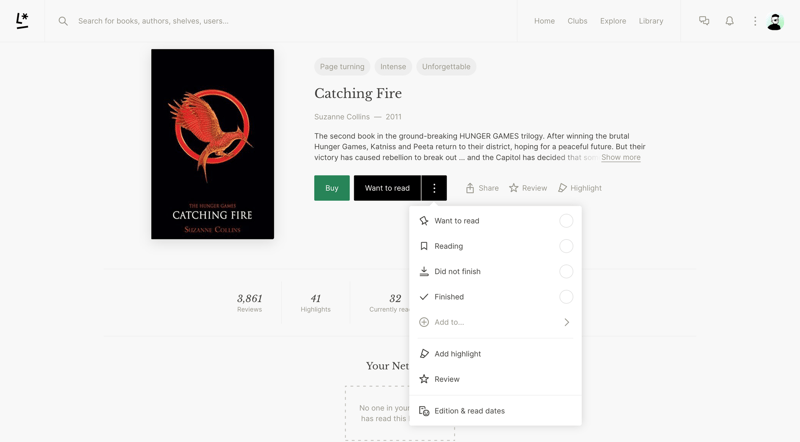This screenshot has height=442, width=800.
Task: Open the messages chat icon
Action: pos(704,21)
